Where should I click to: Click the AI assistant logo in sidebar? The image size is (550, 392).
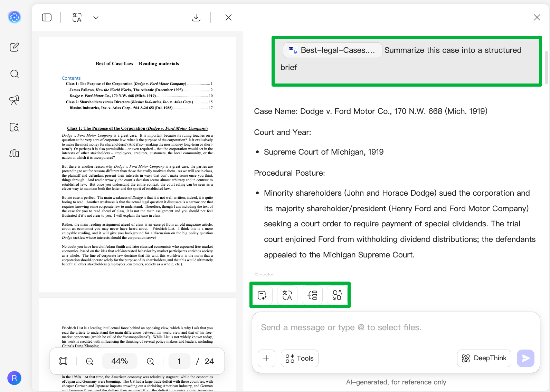click(14, 17)
